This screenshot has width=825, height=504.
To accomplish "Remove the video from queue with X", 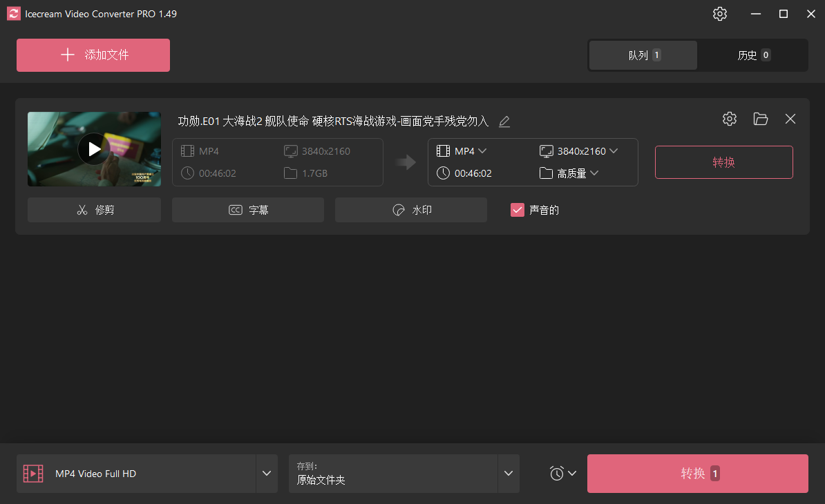I will [x=790, y=119].
